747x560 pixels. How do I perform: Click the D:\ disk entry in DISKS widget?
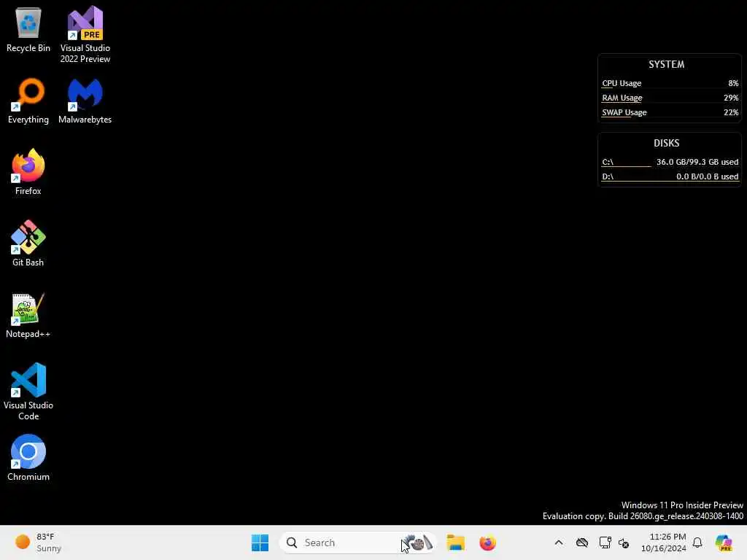[x=670, y=176]
